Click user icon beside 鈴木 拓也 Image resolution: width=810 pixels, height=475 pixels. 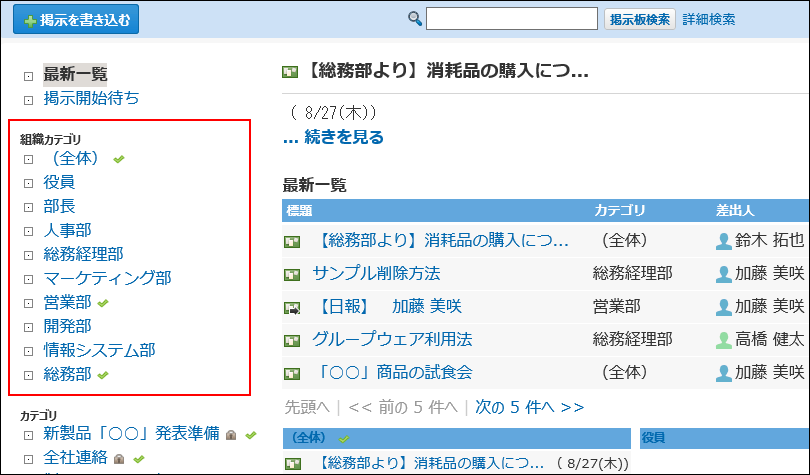point(724,241)
